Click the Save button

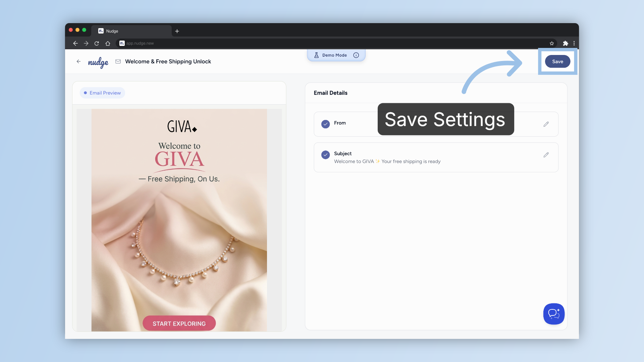tap(557, 61)
